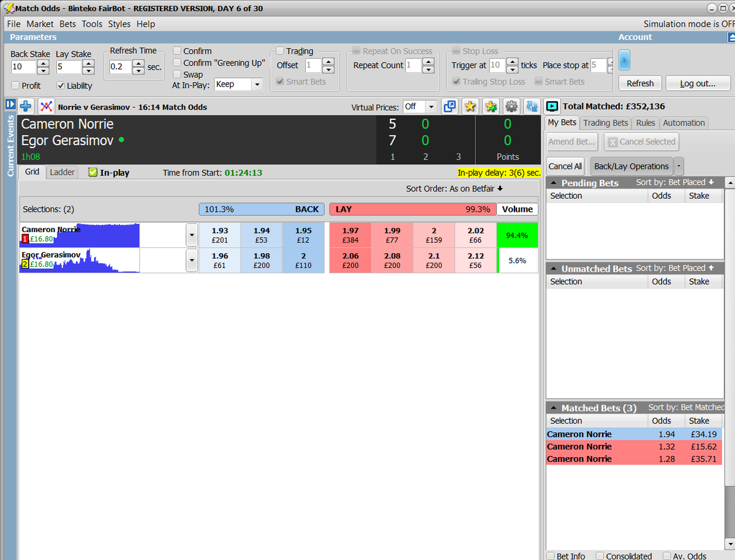Select matched bet Cameron Norrie at 1.28

(x=634, y=458)
